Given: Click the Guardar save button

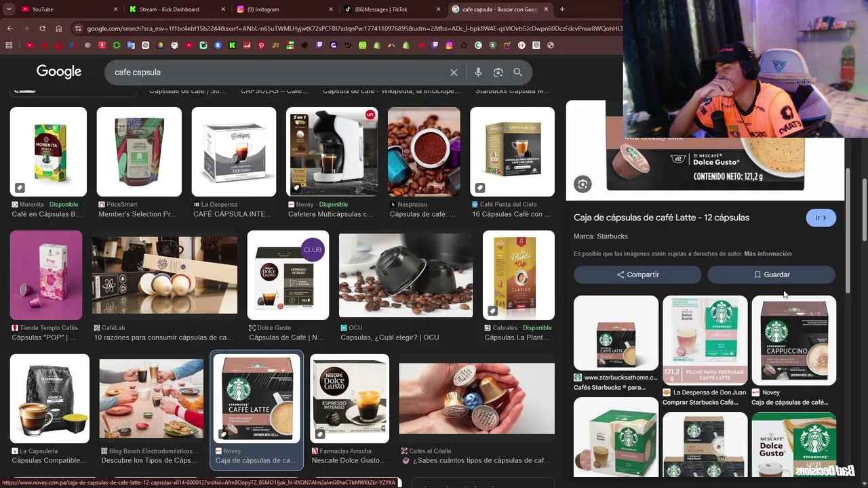Looking at the screenshot, I should 772,274.
